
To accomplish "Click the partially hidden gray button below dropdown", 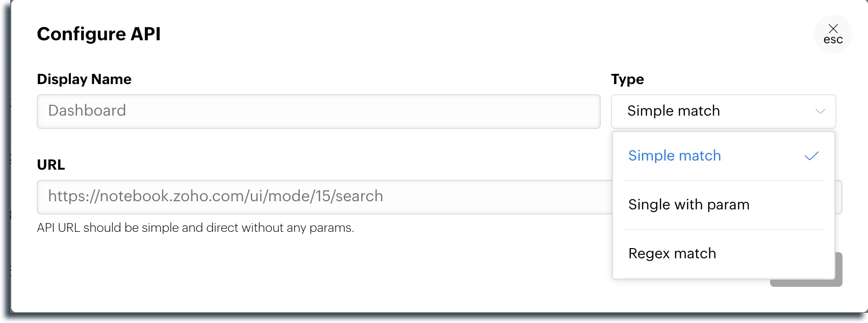I will tap(838, 270).
